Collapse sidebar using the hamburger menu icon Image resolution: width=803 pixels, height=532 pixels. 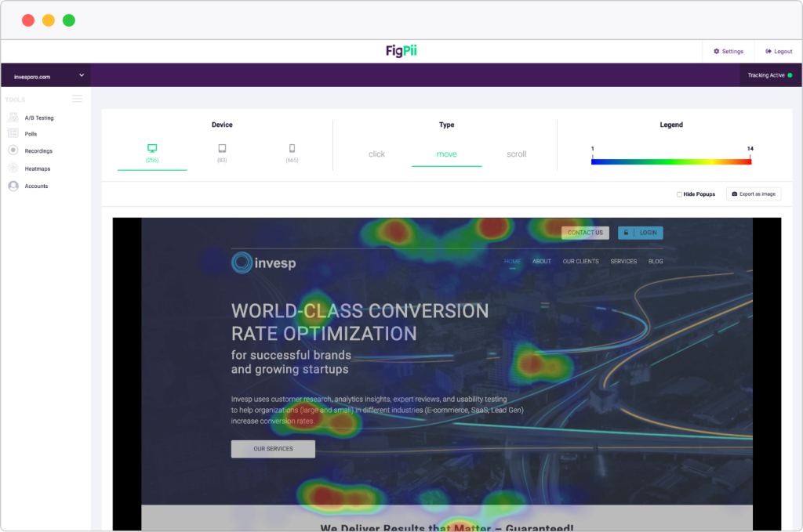tap(77, 99)
